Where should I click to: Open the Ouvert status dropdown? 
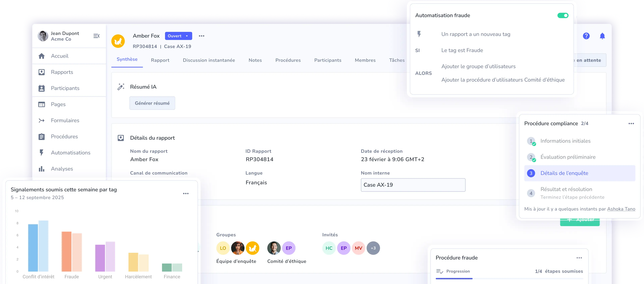point(178,36)
